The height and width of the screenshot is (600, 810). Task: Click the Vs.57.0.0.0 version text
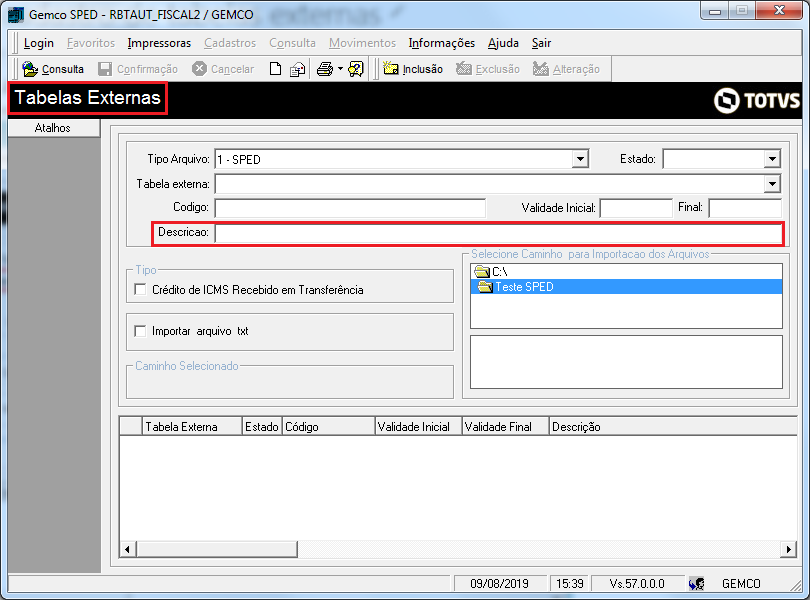coord(637,584)
